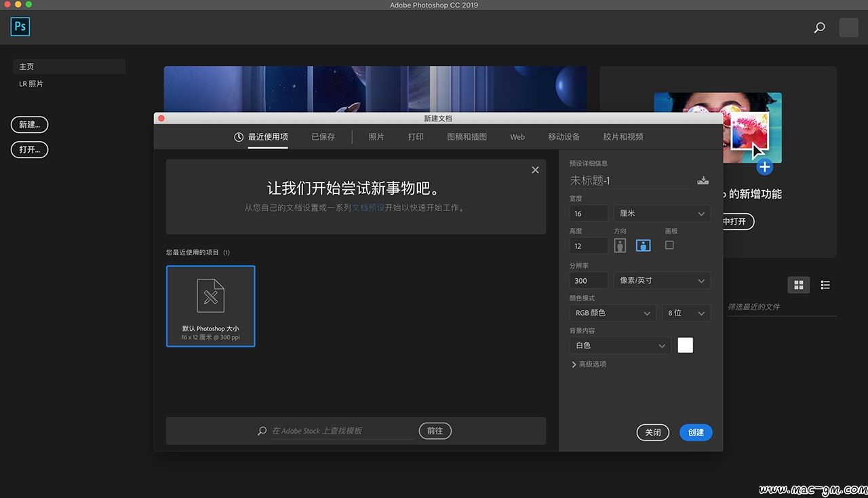Switch to the 移动设备 tab
The height and width of the screenshot is (498, 868).
[564, 137]
